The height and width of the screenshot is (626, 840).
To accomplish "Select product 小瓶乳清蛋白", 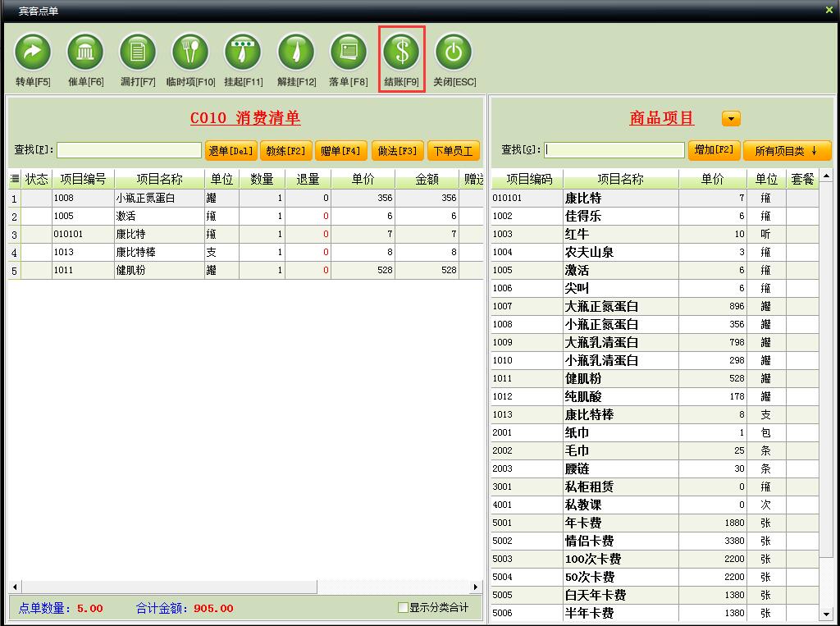I will click(655, 360).
